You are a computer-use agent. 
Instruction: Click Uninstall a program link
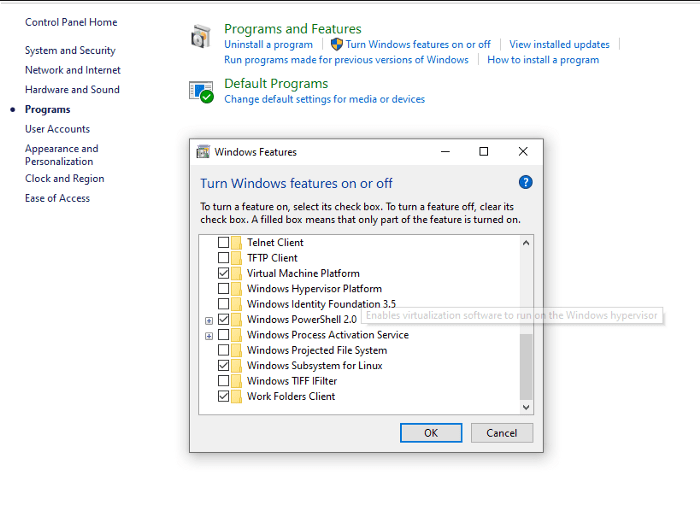[x=268, y=45]
